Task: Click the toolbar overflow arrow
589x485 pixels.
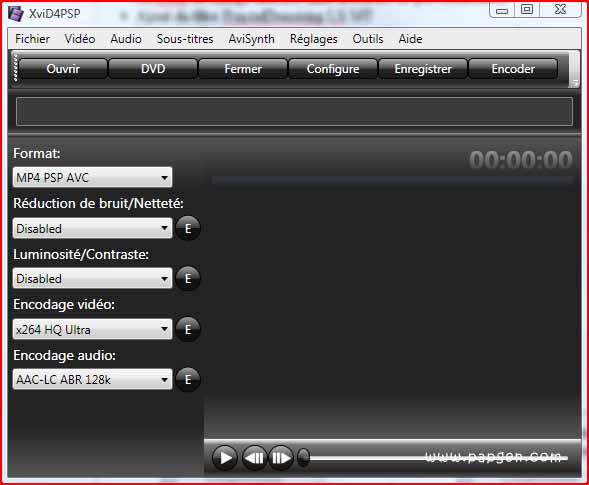Action: pyautogui.click(x=575, y=83)
